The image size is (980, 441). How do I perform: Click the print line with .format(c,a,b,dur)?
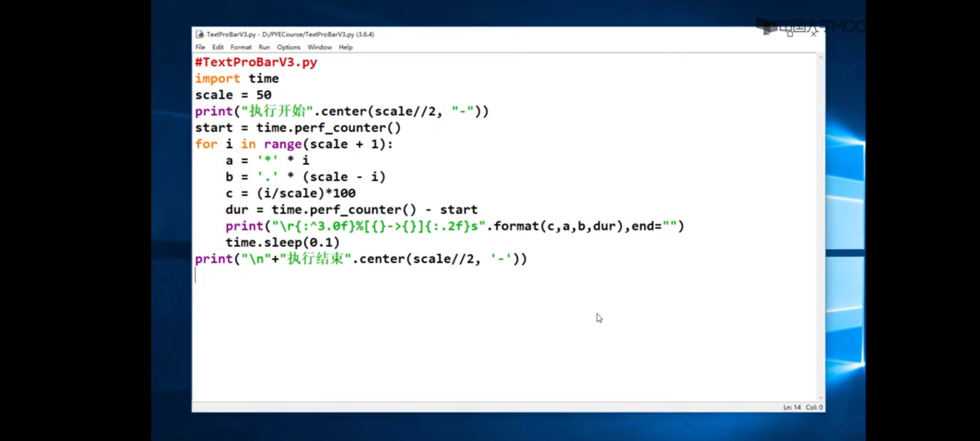pyautogui.click(x=455, y=226)
